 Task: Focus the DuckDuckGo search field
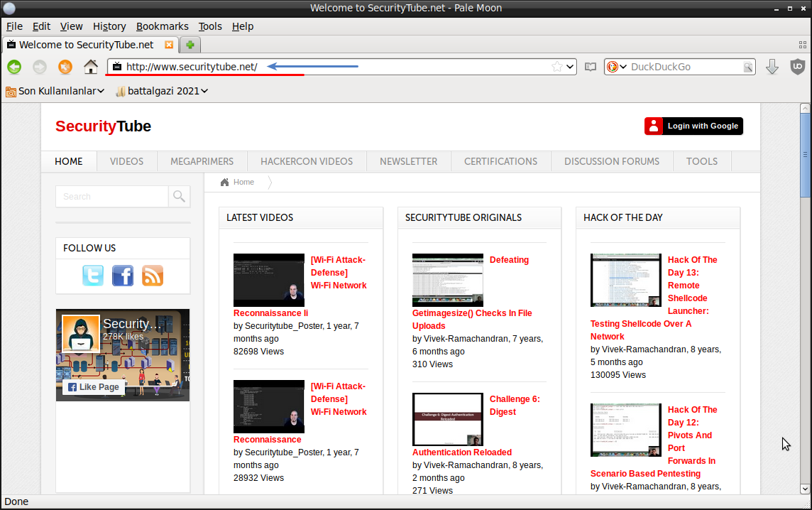coord(686,67)
